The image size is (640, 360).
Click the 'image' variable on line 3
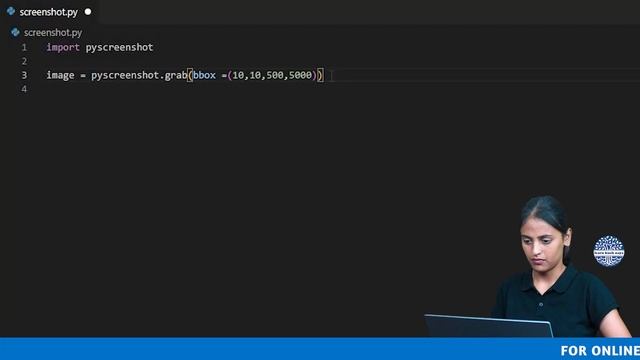coord(60,76)
